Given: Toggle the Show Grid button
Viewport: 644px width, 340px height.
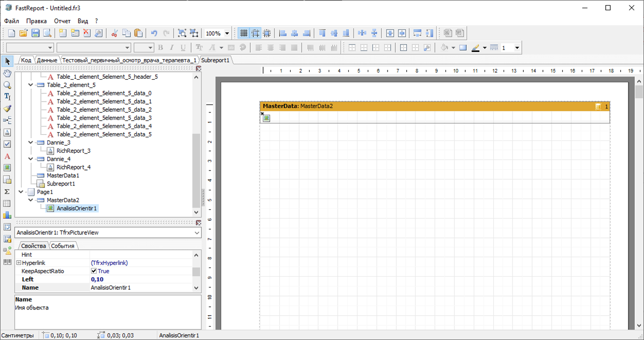Looking at the screenshot, I should pos(244,33).
